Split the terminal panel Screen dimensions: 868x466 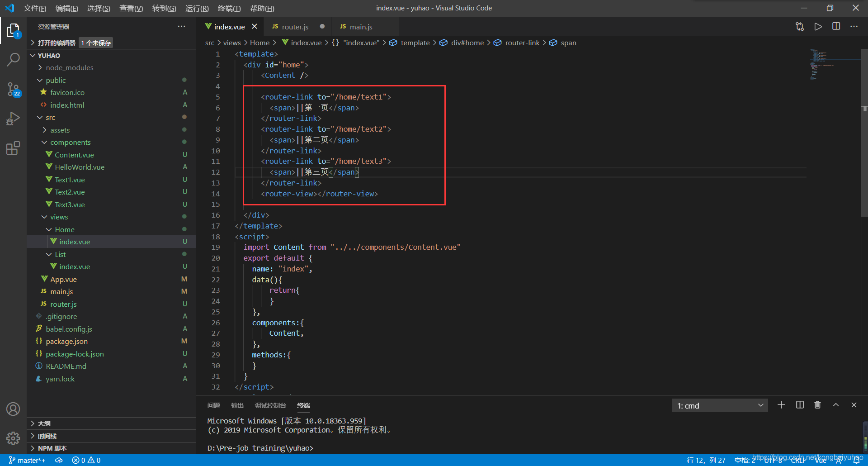click(800, 405)
